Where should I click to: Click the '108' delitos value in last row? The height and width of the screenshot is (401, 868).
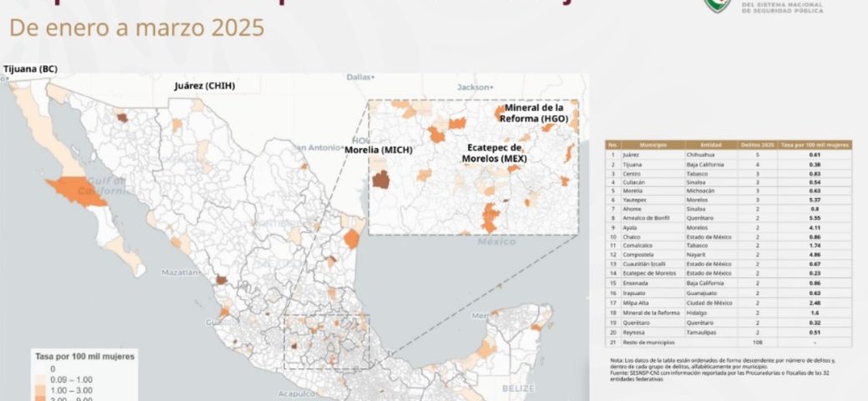tap(757, 343)
